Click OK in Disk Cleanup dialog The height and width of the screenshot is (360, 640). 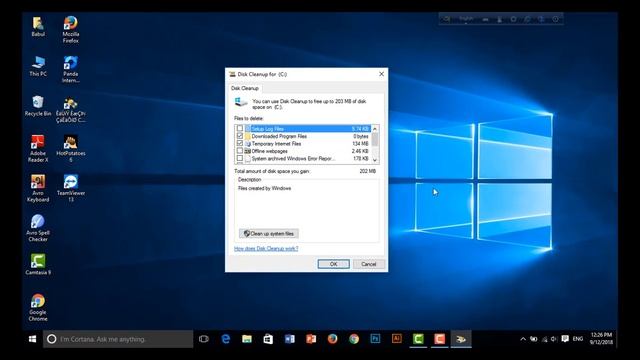click(333, 264)
